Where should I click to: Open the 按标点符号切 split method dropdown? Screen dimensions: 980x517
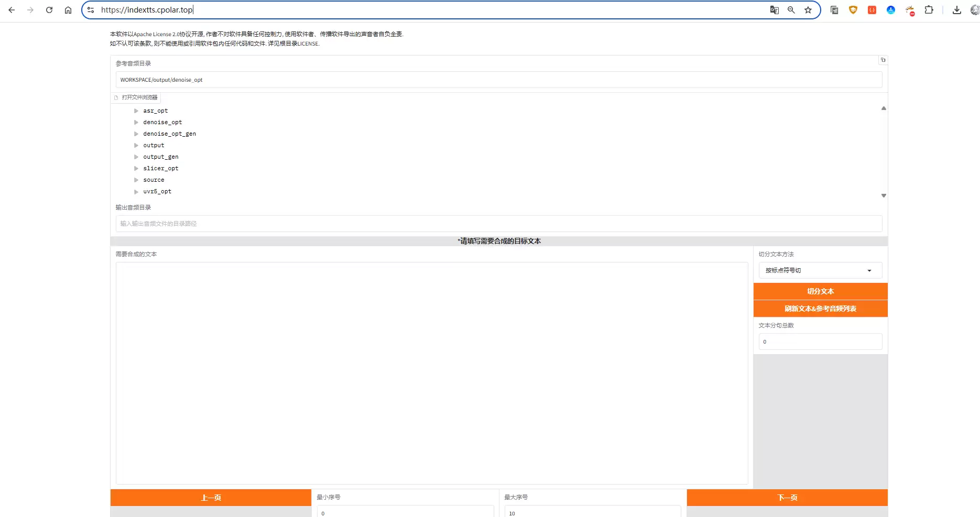tap(820, 270)
